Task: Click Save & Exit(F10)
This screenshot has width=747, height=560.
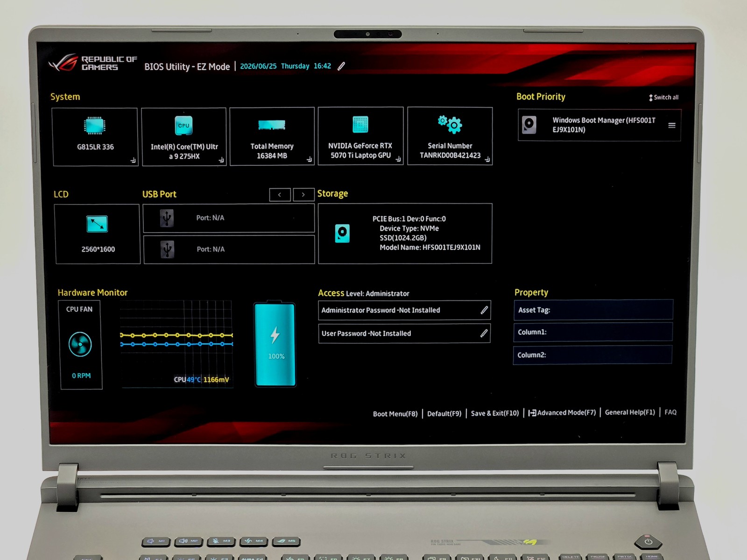Action: pyautogui.click(x=495, y=413)
